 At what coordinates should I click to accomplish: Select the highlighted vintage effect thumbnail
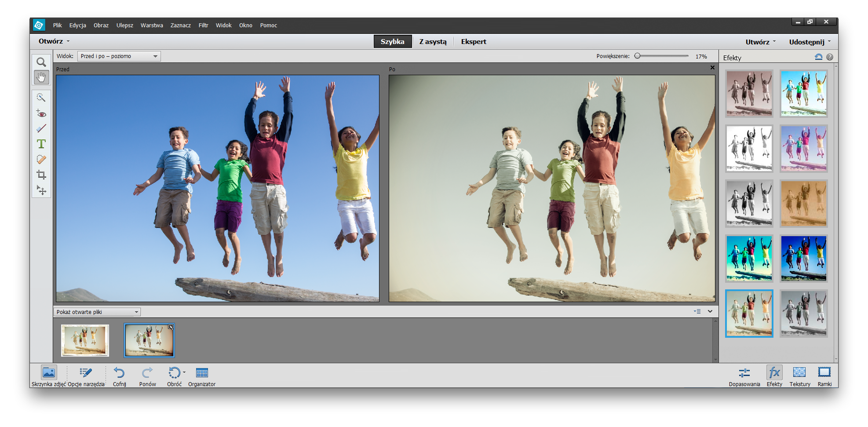coord(749,314)
